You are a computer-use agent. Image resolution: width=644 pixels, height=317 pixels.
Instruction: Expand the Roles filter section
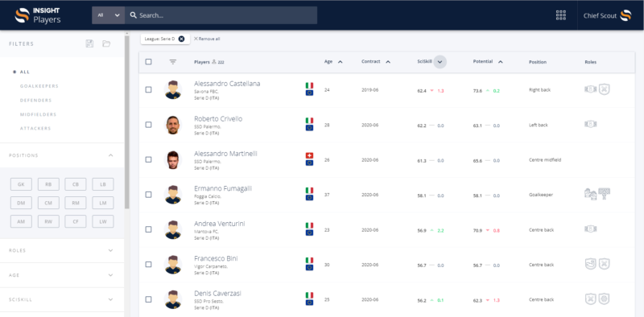pyautogui.click(x=62, y=250)
